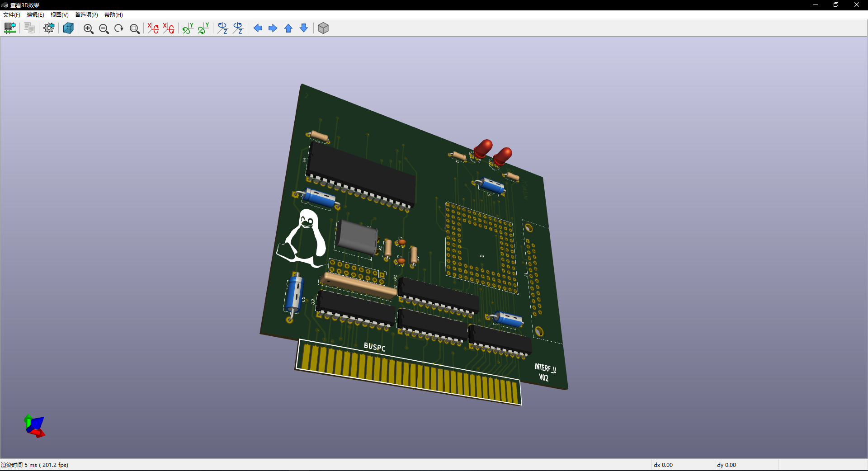Move the board left with the arrow
Viewport: 868px width, 471px height.
coord(258,28)
